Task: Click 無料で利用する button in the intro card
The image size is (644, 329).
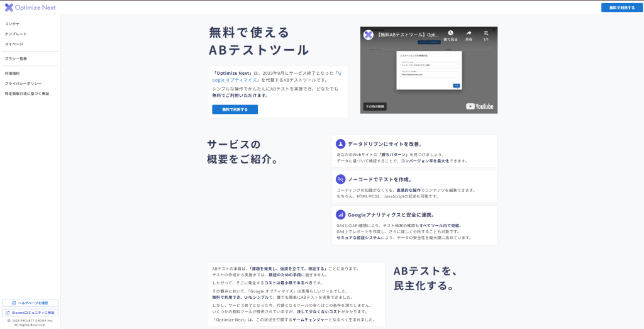Action: [x=235, y=109]
